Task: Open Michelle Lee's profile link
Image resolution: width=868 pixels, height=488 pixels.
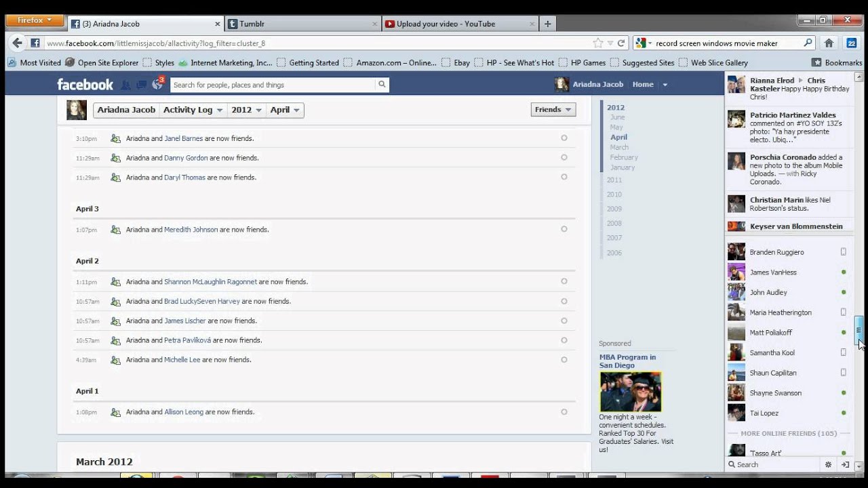Action: pos(182,360)
